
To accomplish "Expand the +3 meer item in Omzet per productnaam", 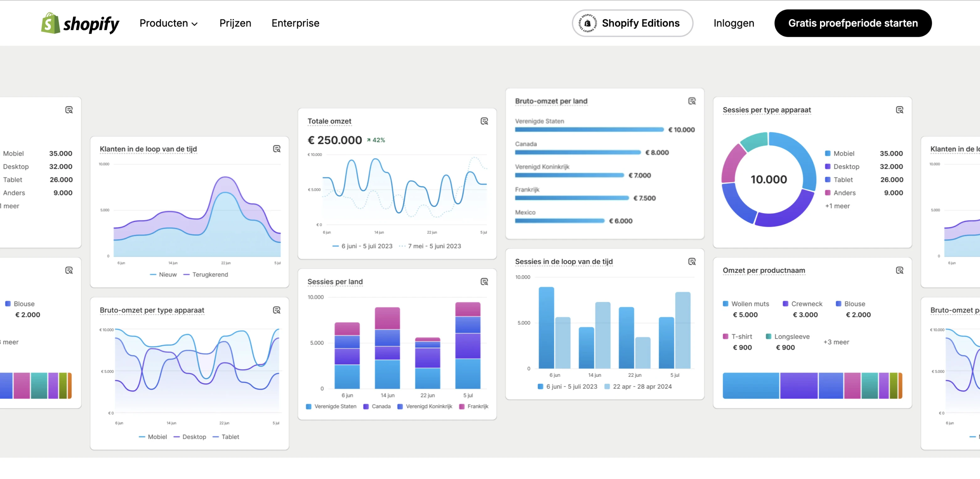I will (836, 342).
